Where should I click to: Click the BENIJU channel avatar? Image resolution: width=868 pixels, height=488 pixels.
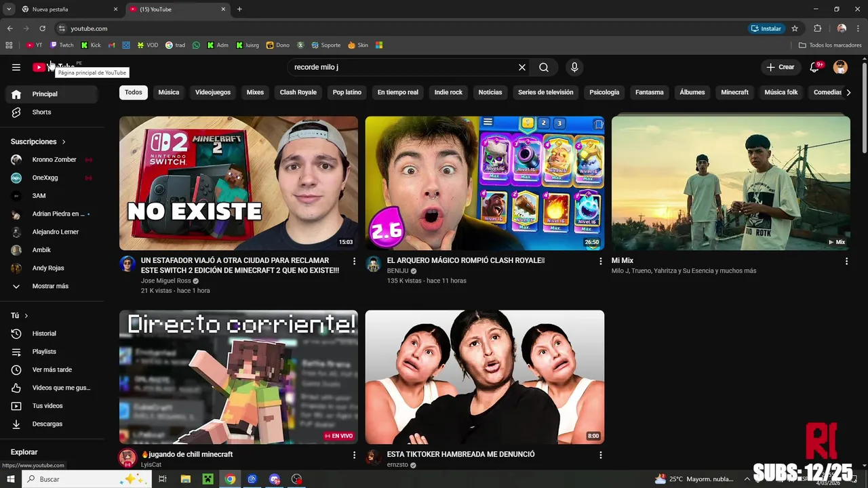[x=374, y=264]
